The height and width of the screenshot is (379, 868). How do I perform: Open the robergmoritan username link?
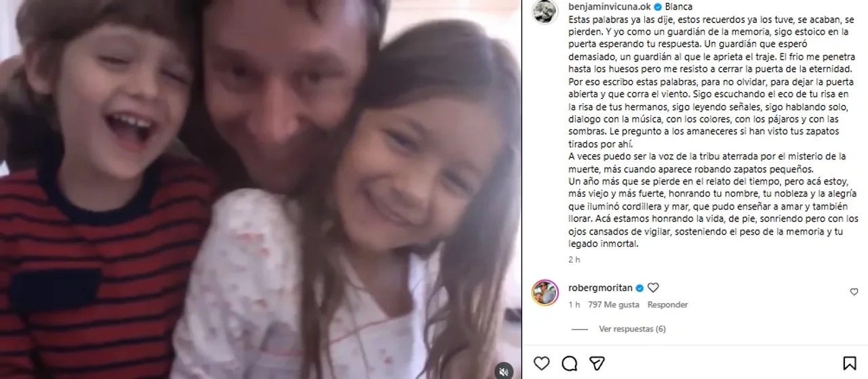pos(601,287)
